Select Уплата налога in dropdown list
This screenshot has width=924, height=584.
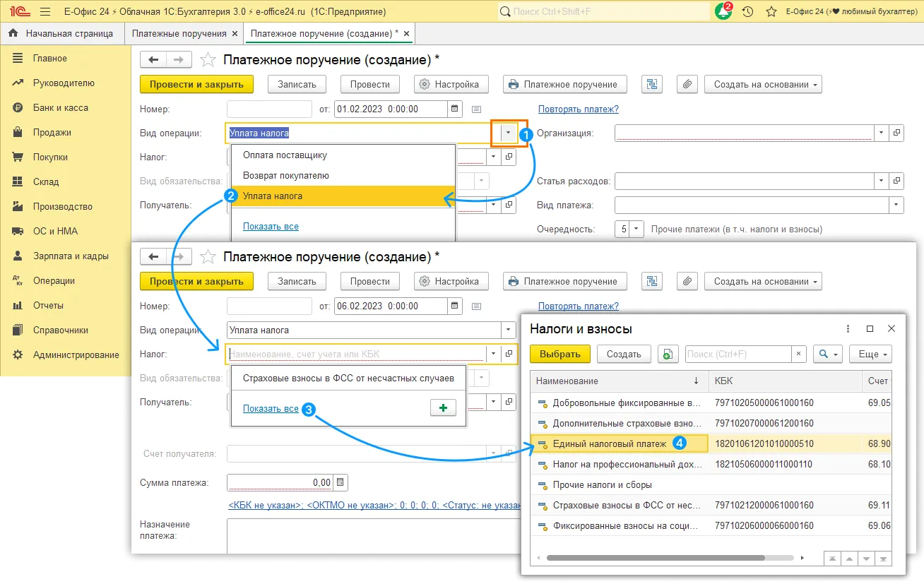point(343,196)
